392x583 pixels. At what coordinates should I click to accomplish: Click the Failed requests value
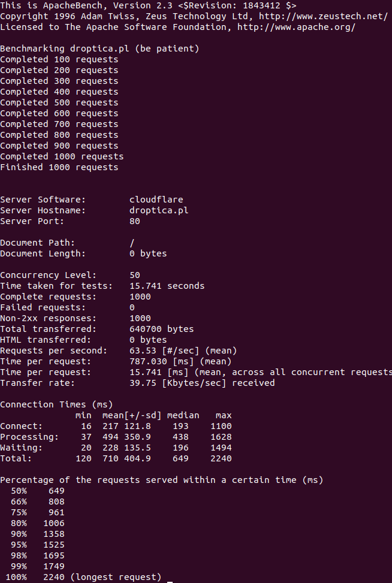(132, 307)
